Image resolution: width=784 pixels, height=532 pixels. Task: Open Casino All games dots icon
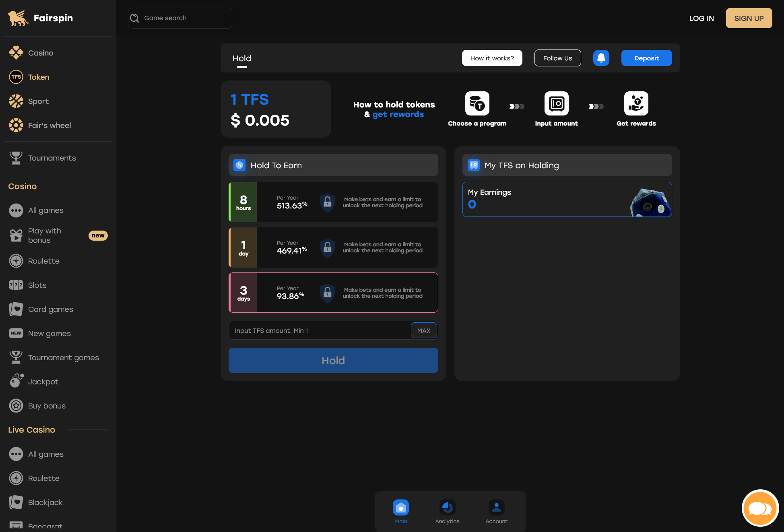(16, 210)
